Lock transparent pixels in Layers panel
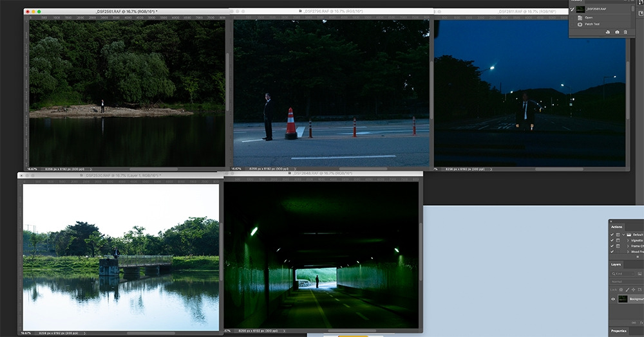The image size is (644, 337). click(x=621, y=289)
